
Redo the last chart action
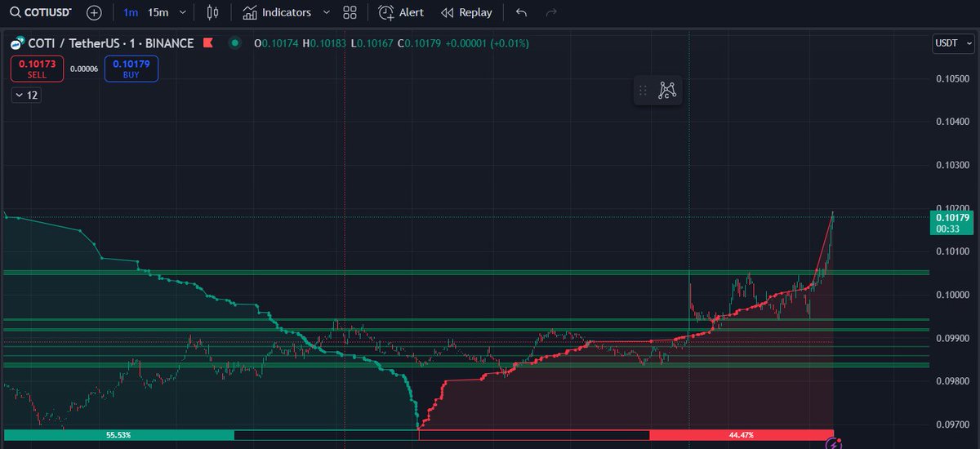tap(551, 12)
